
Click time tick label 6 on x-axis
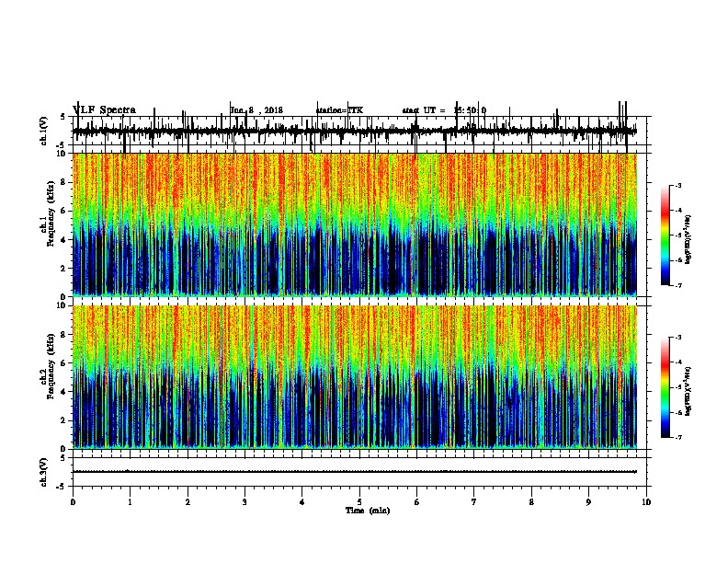click(417, 502)
